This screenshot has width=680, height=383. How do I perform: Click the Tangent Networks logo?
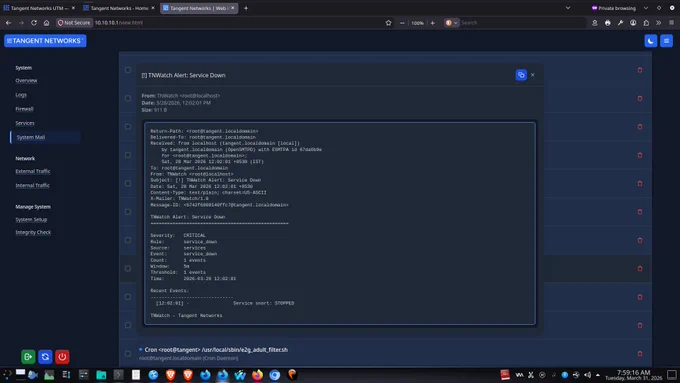[x=45, y=41]
